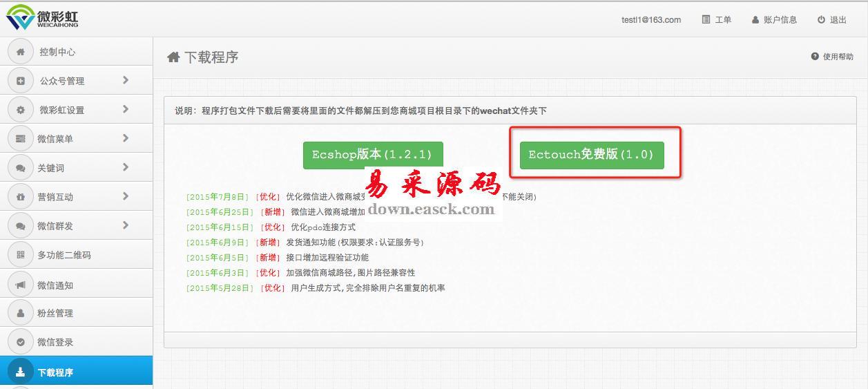Viewport: 868px width, 389px height.
Task: Click the 账户信息 person icon
Action: click(755, 20)
